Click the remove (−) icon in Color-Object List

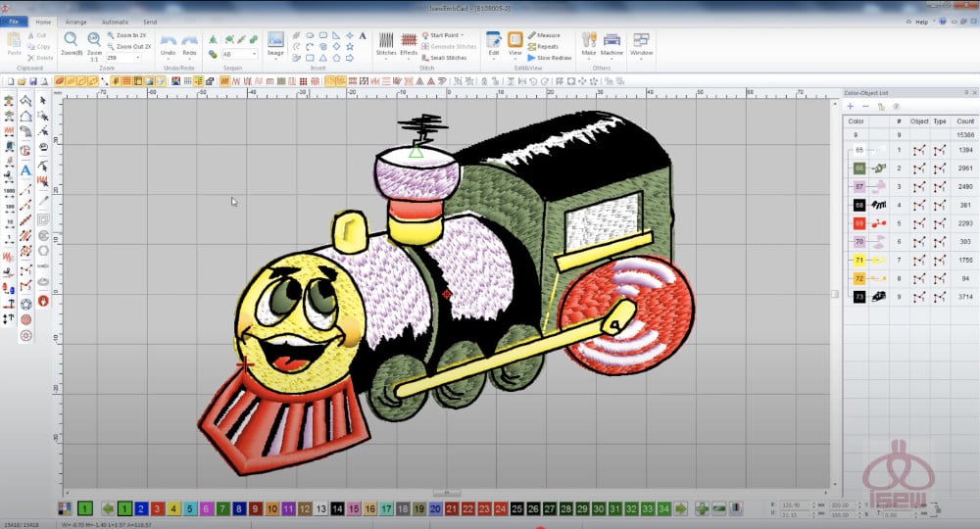point(865,107)
